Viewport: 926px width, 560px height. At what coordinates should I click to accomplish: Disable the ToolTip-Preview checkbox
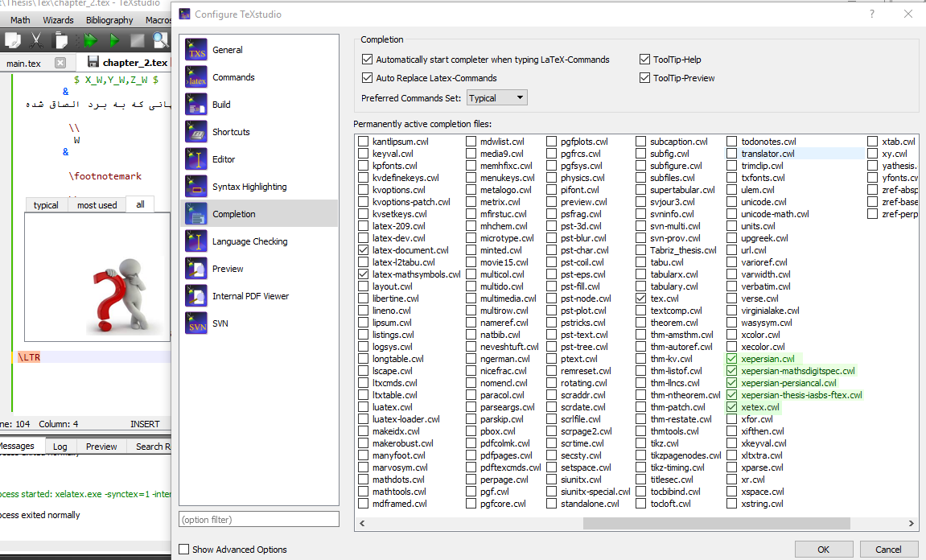(x=645, y=77)
